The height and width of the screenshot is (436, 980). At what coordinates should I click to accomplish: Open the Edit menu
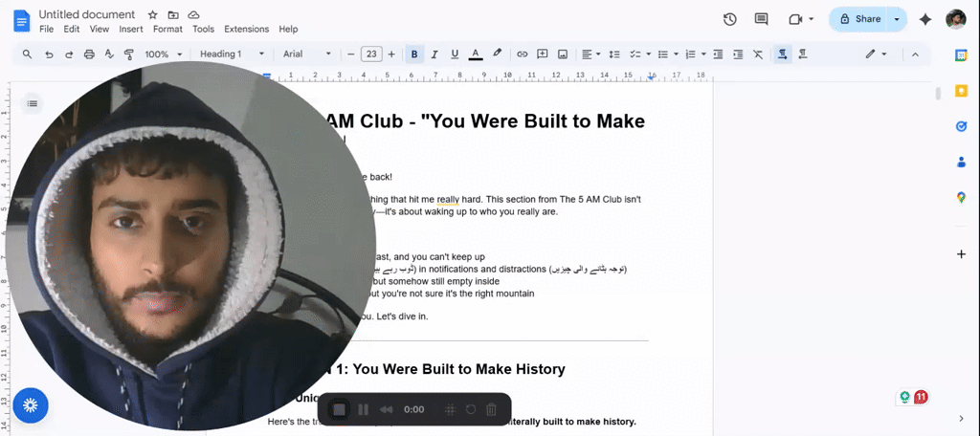[x=71, y=30]
